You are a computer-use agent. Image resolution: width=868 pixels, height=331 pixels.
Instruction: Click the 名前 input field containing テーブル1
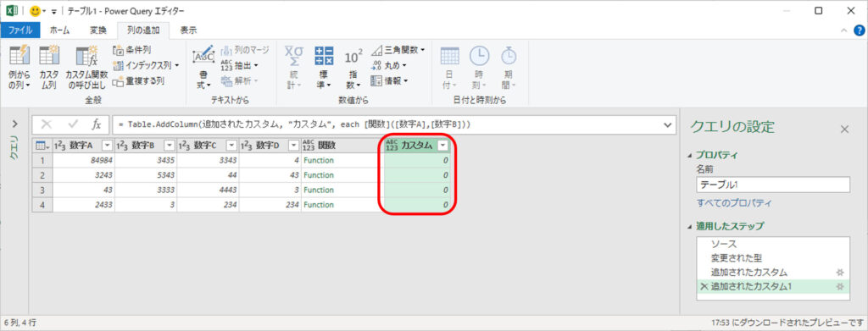tap(773, 185)
